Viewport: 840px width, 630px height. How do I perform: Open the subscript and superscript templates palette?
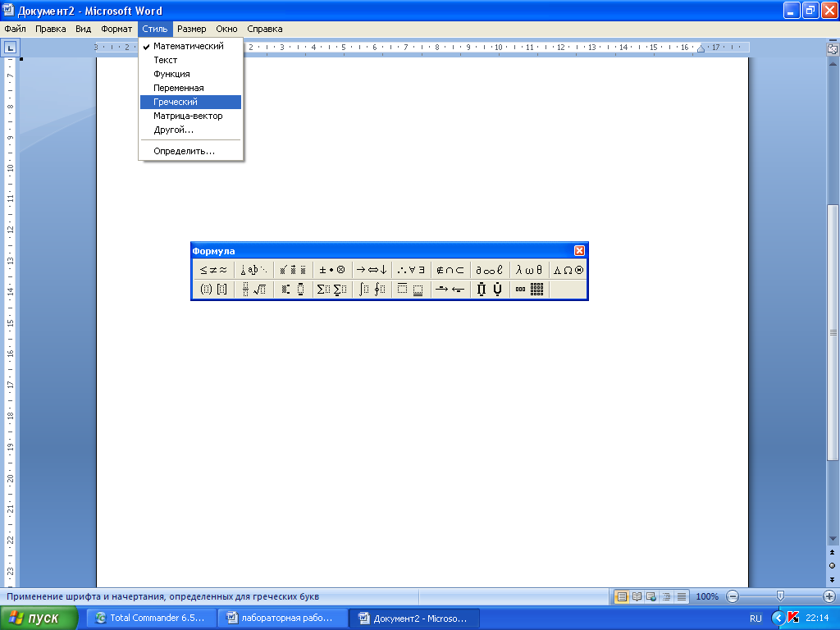pos(293,290)
